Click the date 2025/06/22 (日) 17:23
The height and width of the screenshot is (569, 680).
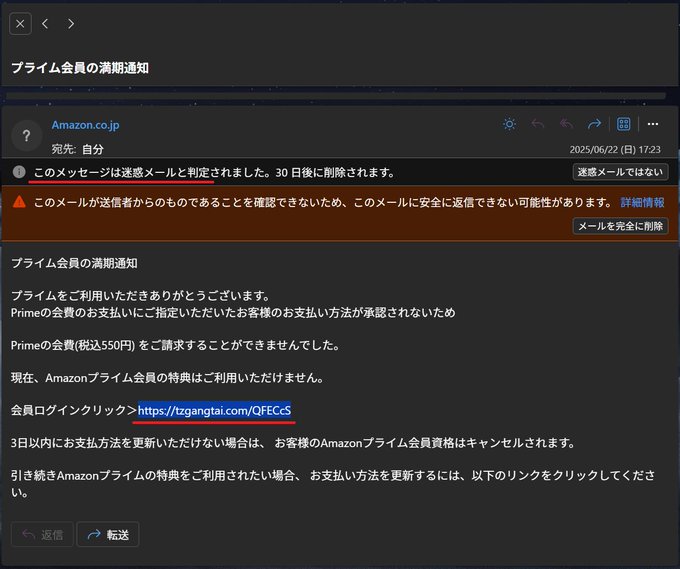pos(615,150)
